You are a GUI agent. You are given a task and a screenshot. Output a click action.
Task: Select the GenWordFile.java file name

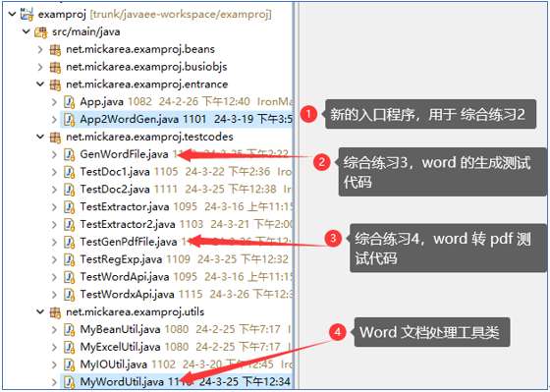click(x=124, y=154)
